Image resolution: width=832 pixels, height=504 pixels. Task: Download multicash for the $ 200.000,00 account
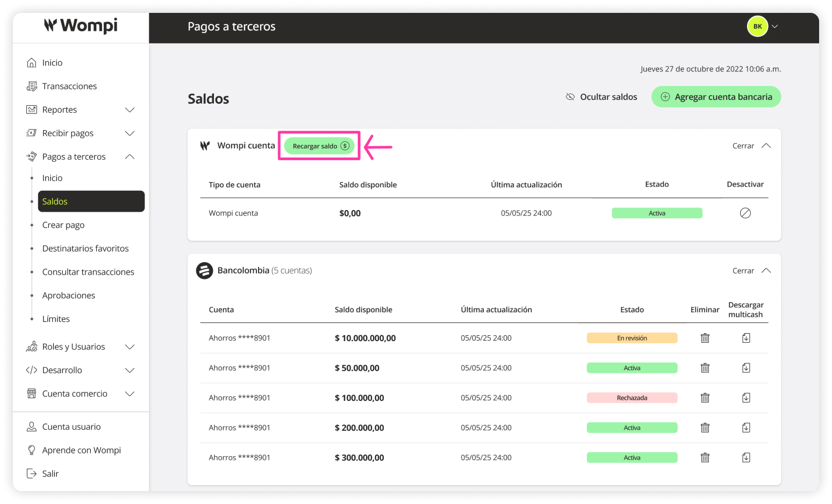click(x=746, y=428)
